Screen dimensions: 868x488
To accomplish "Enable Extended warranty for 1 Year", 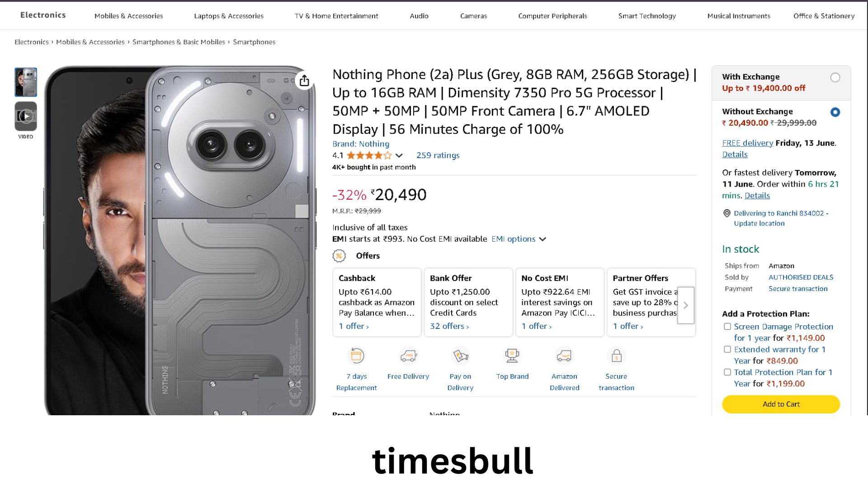I will pyautogui.click(x=727, y=349).
